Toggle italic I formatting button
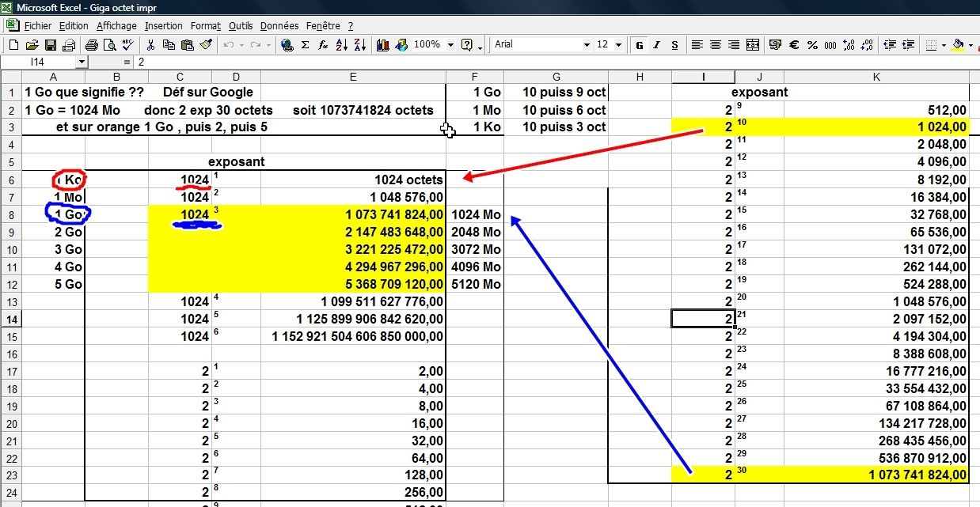Image resolution: width=980 pixels, height=507 pixels. (656, 45)
